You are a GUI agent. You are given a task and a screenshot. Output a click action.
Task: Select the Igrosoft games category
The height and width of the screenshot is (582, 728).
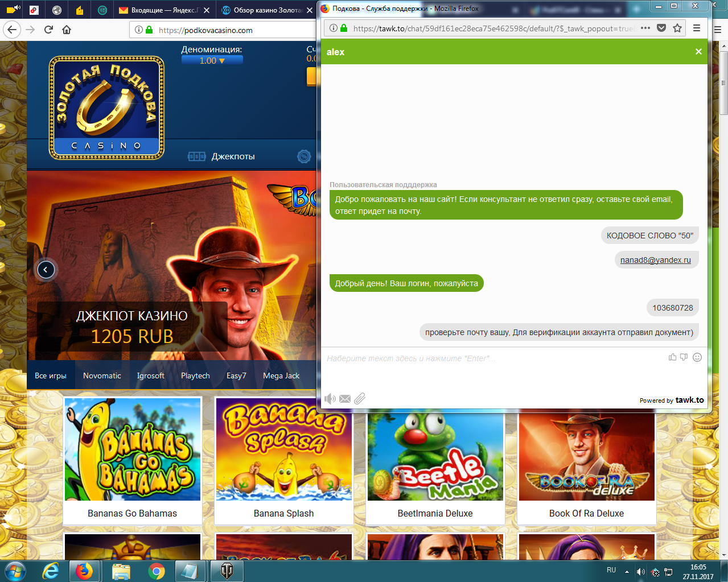pyautogui.click(x=150, y=375)
